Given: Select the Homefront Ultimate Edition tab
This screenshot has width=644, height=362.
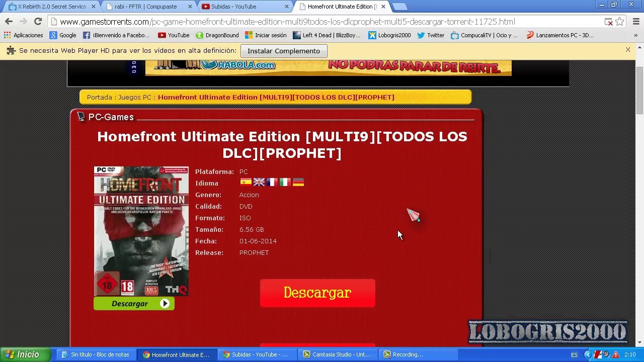Looking at the screenshot, I should (x=340, y=7).
